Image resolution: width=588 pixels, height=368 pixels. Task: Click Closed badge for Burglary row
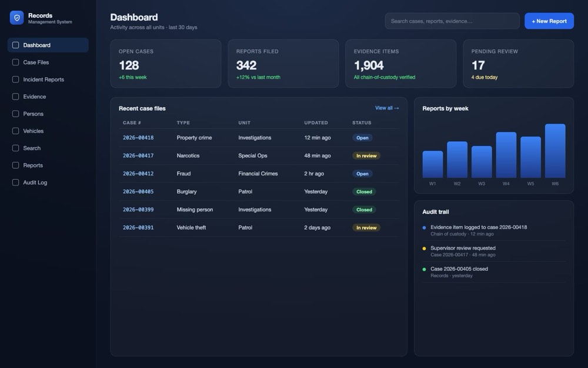point(364,191)
